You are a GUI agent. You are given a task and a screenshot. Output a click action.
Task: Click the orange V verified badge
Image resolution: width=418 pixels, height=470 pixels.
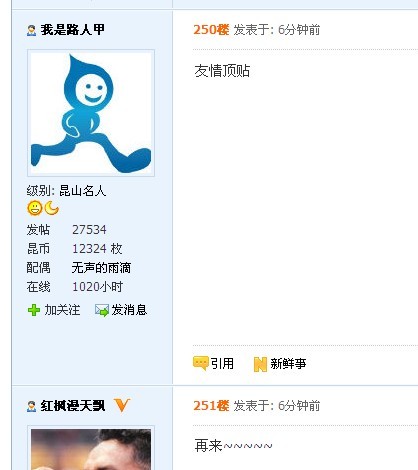point(122,405)
